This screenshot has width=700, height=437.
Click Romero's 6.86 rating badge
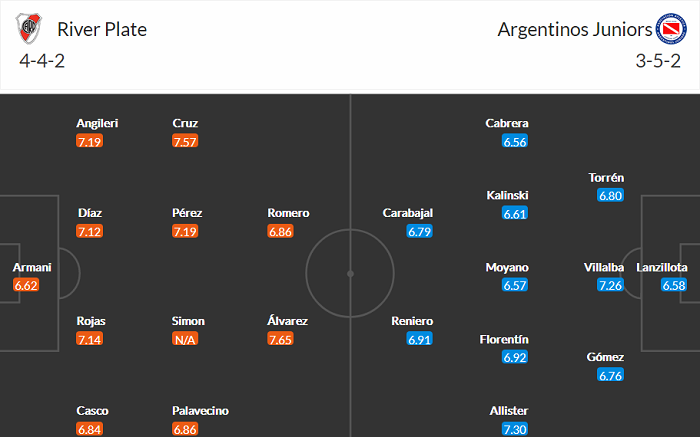tap(282, 232)
